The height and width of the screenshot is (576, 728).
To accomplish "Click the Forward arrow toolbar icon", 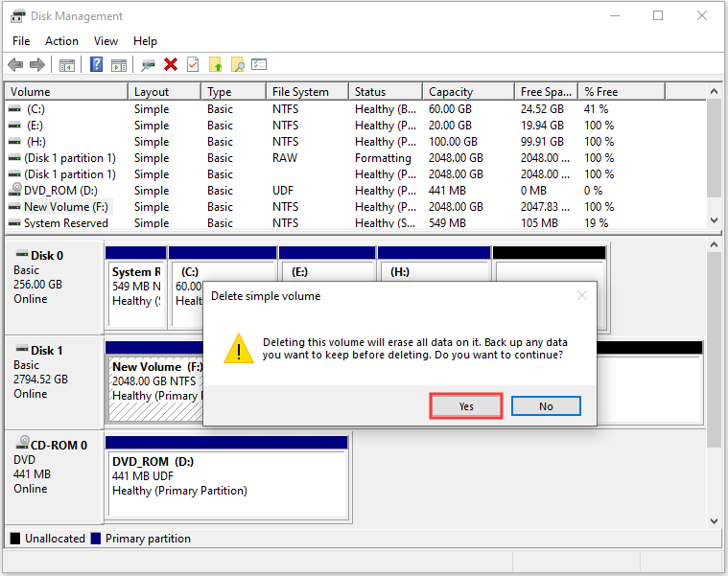I will point(37,64).
